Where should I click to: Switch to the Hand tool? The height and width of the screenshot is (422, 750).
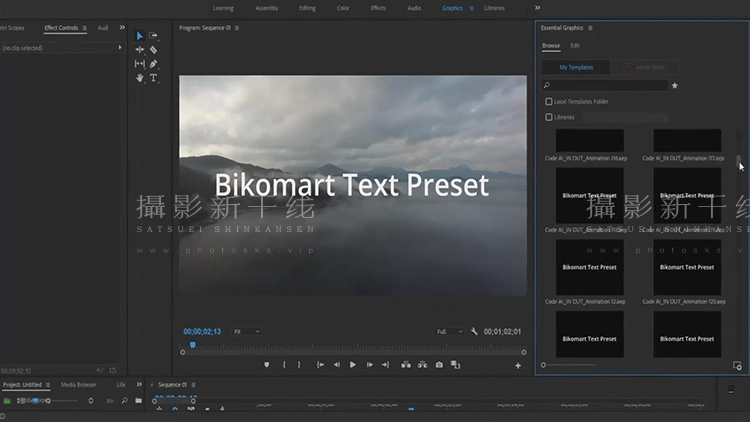139,78
